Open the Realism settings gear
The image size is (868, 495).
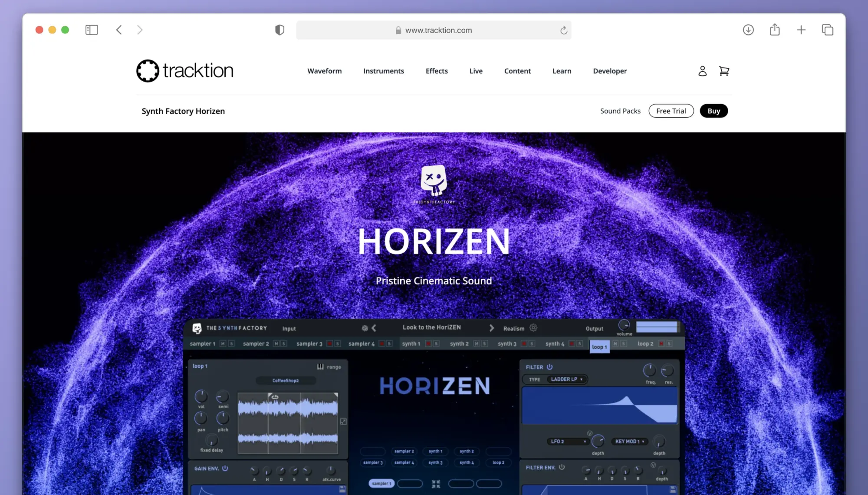pyautogui.click(x=533, y=328)
